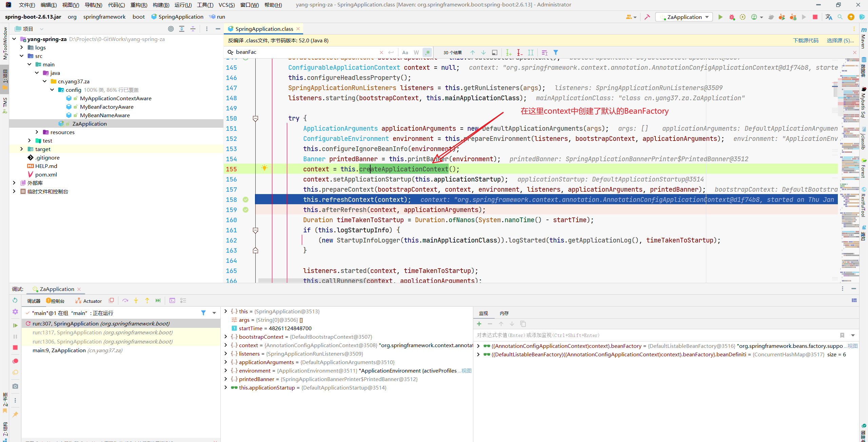Click the 下载源代码 link
Image resolution: width=868 pixels, height=442 pixels.
(806, 40)
